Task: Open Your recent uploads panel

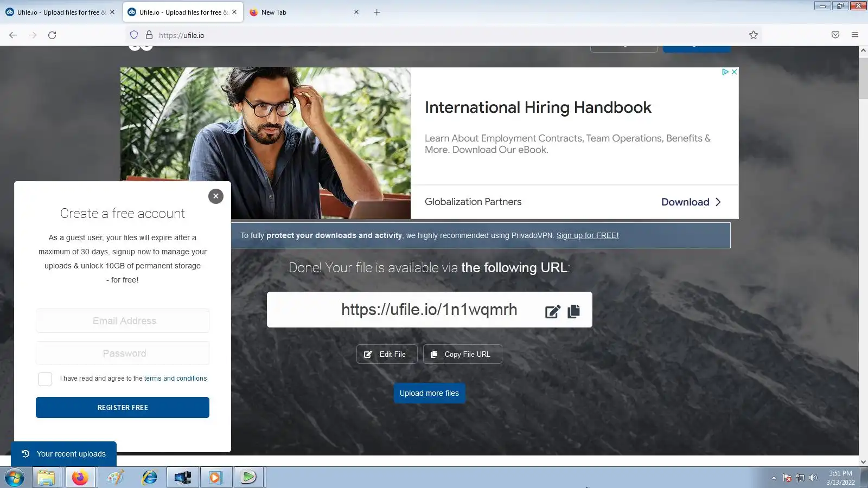Action: pyautogui.click(x=64, y=454)
